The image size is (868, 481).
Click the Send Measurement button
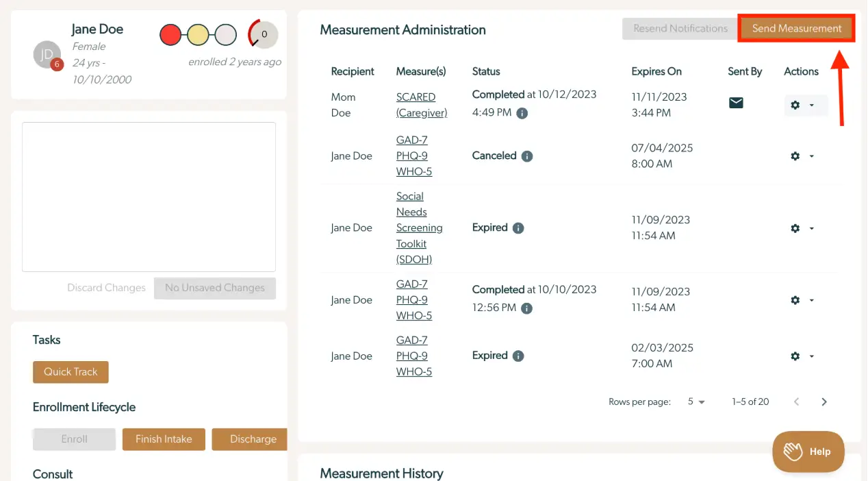pyautogui.click(x=796, y=28)
